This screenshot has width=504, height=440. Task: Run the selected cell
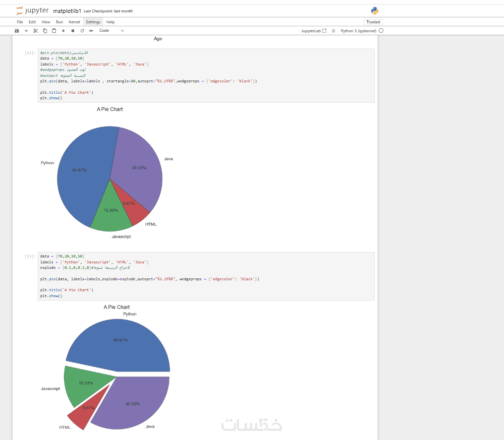coord(63,31)
